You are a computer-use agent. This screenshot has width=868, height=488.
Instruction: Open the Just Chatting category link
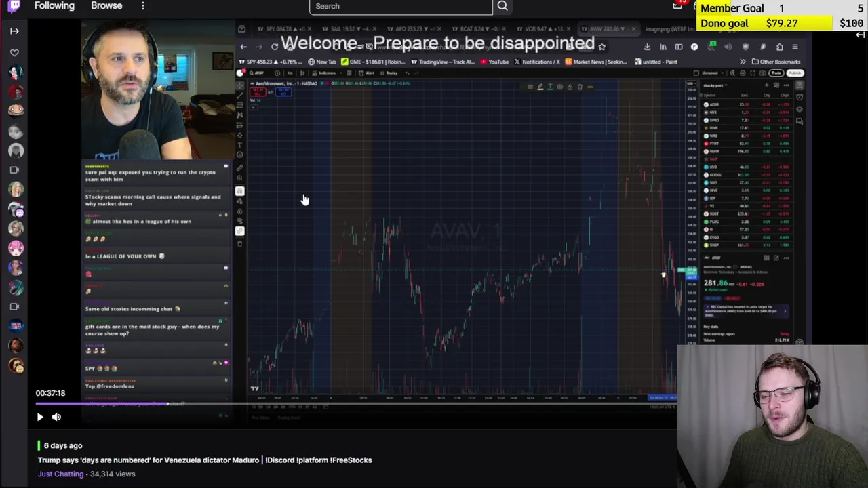tap(60, 474)
